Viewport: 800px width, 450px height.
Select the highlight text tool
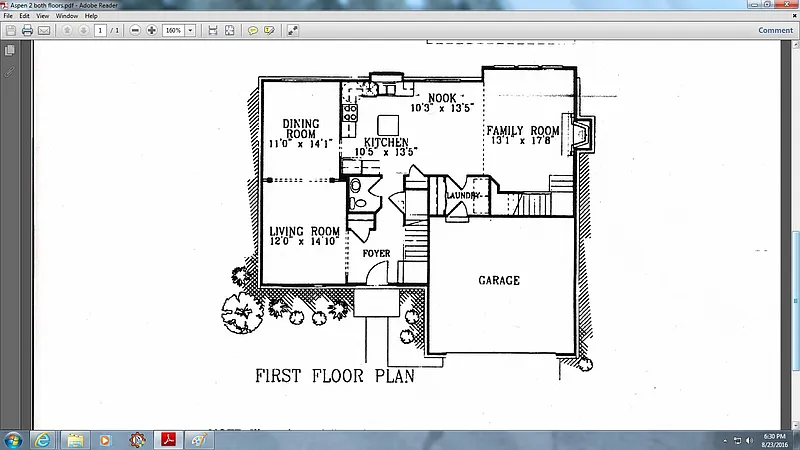point(269,31)
